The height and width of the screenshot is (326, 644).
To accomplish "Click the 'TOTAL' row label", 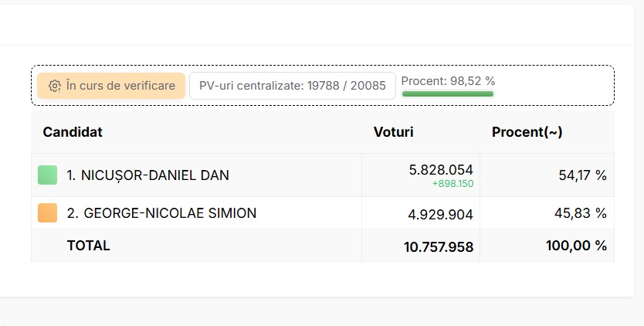I will pos(89,246).
